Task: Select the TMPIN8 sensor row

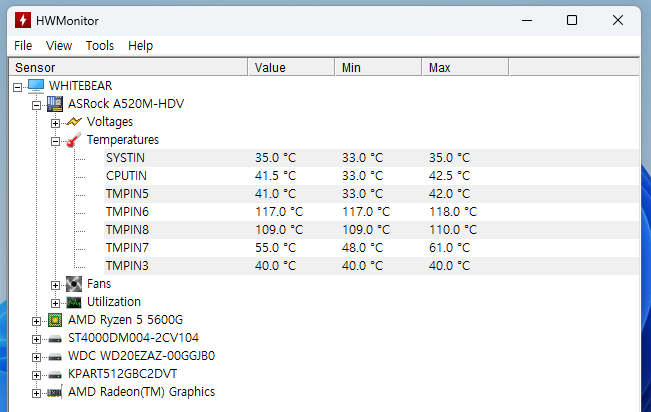Action: point(371,230)
